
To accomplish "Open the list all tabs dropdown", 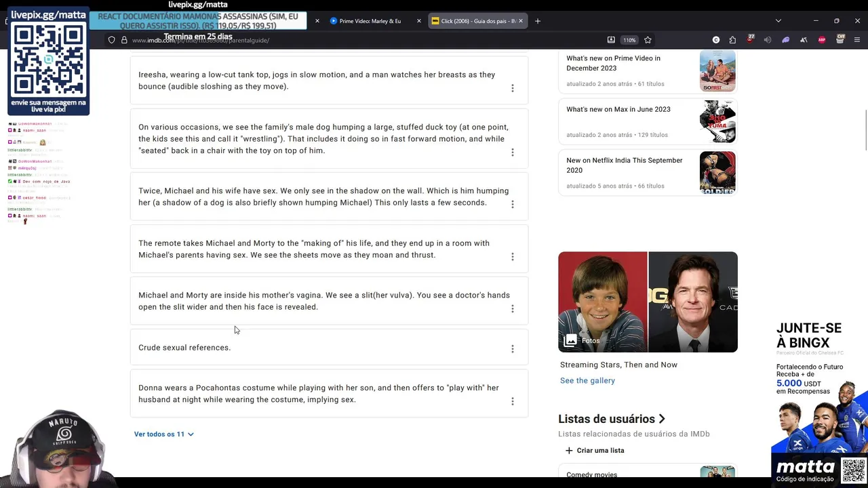I will tap(778, 21).
